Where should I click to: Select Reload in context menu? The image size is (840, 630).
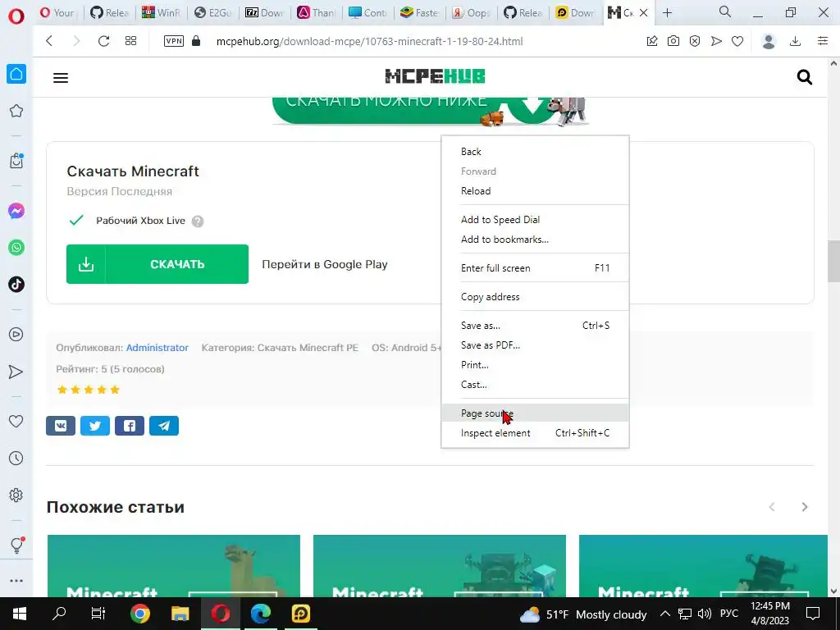pyautogui.click(x=535, y=190)
